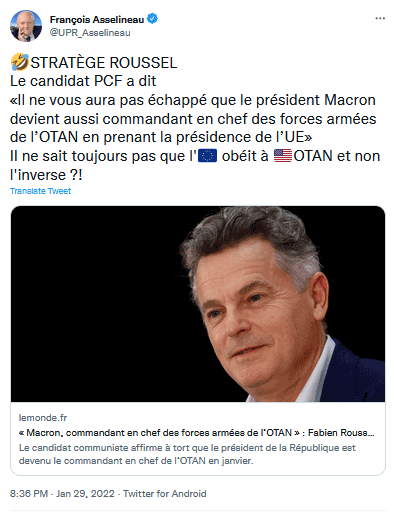Click the line "Le candidat PCF a dit"

click(83, 81)
